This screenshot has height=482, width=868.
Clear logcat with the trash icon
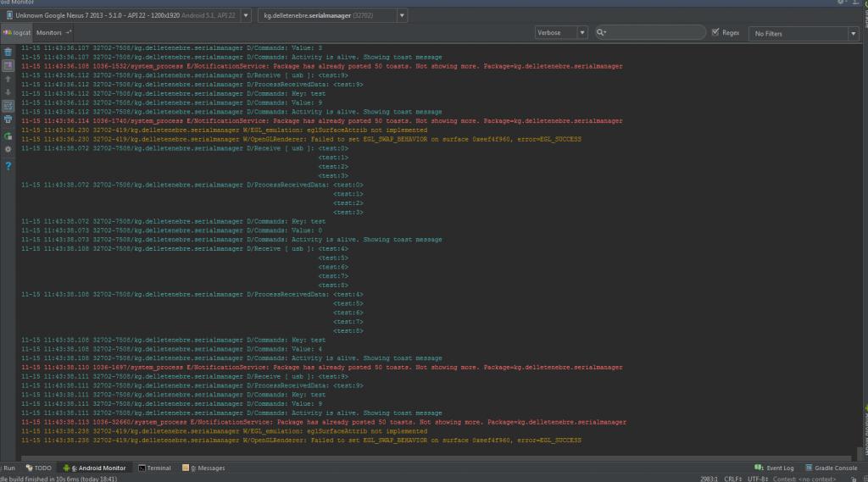click(8, 52)
